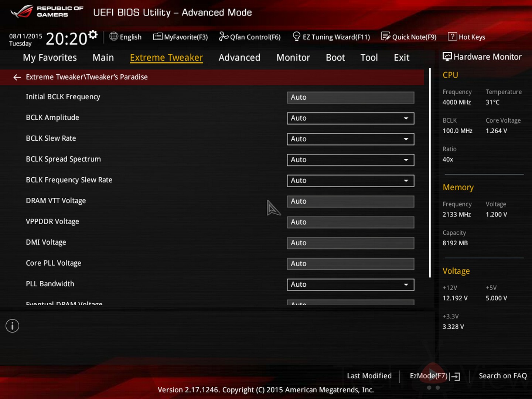This screenshot has height=399, width=532.
Task: Click the VPPDDR Voltage field
Action: (350, 222)
